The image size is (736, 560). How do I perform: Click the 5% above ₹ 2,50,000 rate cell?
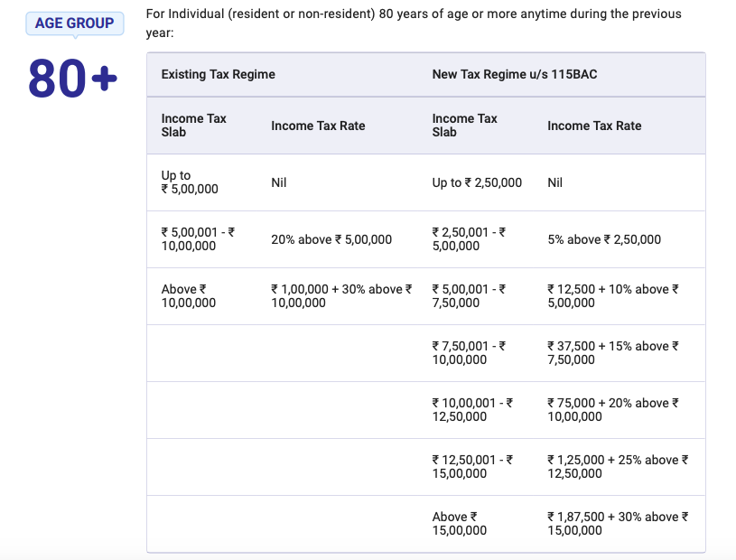(x=604, y=239)
